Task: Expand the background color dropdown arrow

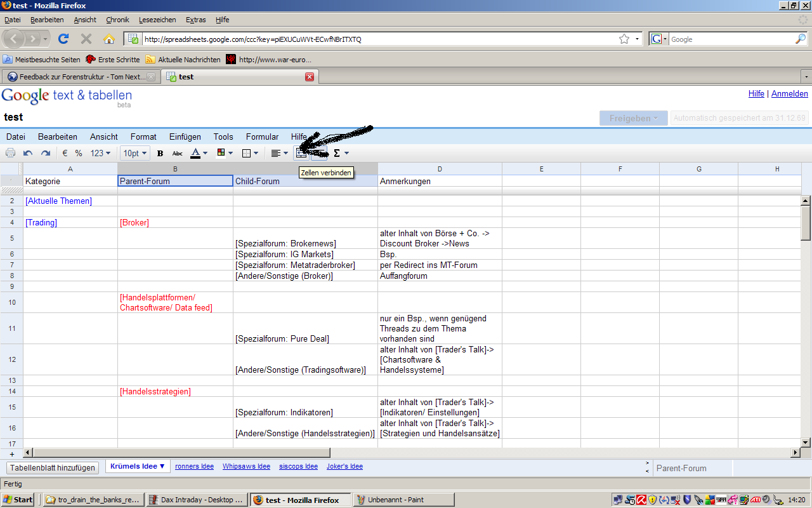Action: pyautogui.click(x=230, y=153)
